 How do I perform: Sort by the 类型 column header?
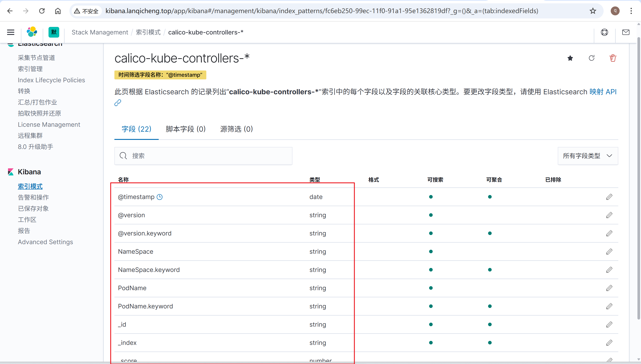[314, 180]
